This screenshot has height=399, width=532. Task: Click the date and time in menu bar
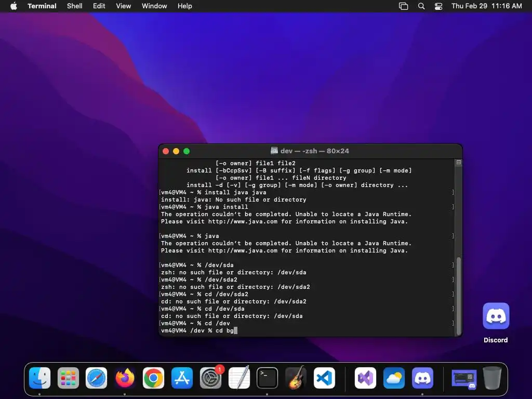[x=486, y=6]
